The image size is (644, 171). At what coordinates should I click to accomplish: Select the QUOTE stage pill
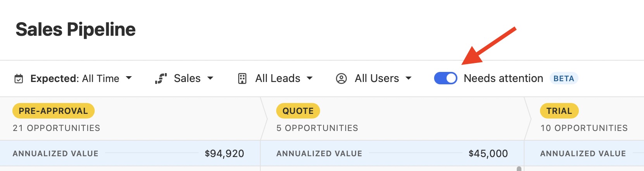[298, 111]
